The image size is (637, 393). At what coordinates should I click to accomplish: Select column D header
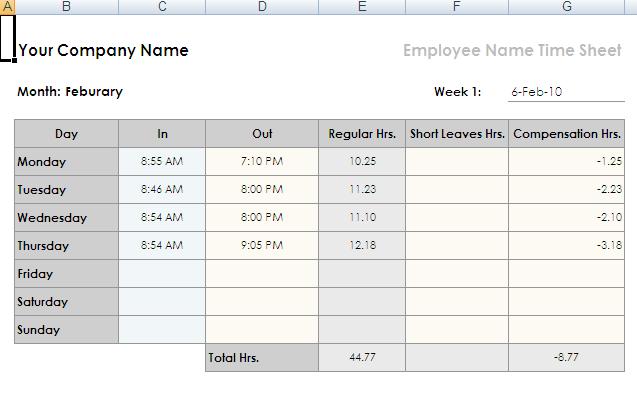point(262,7)
